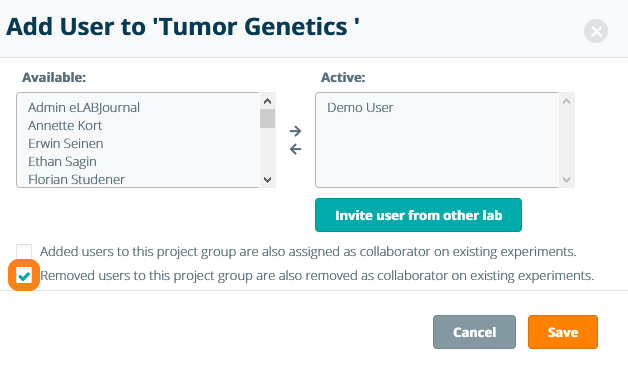The height and width of the screenshot is (368, 628).
Task: Click the Available list scrollbar thumb
Action: (x=268, y=119)
